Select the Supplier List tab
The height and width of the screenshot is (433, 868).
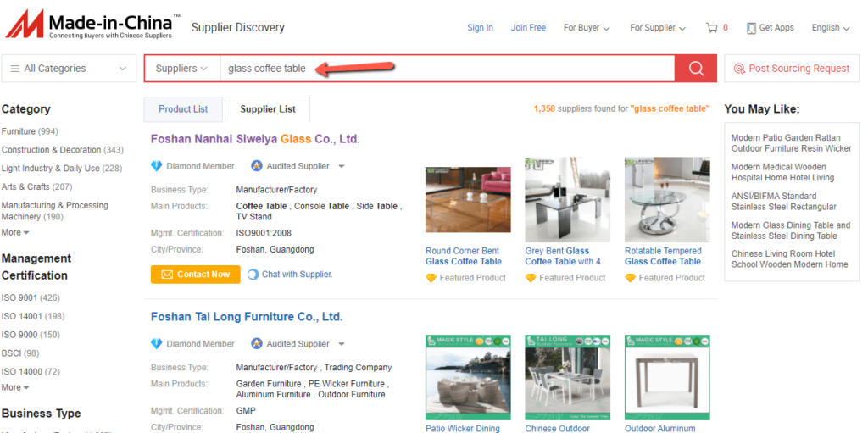click(267, 109)
